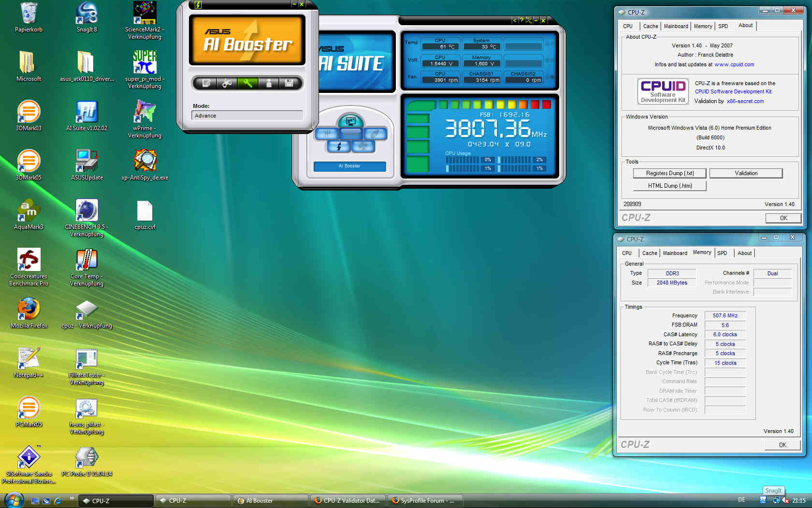Image resolution: width=812 pixels, height=508 pixels.
Task: Click the lightning bolt button in AI Suite
Action: tap(338, 146)
